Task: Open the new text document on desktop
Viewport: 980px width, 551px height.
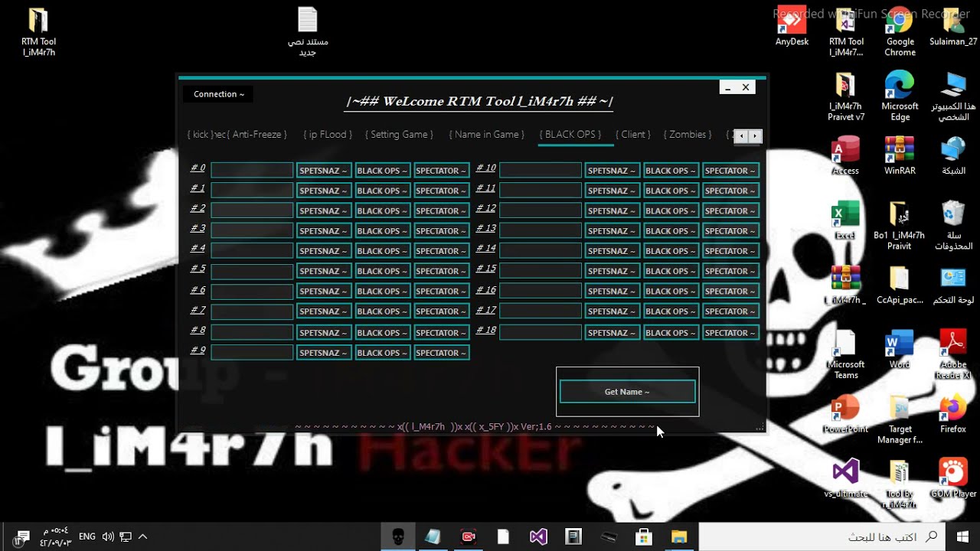Action: point(307,32)
